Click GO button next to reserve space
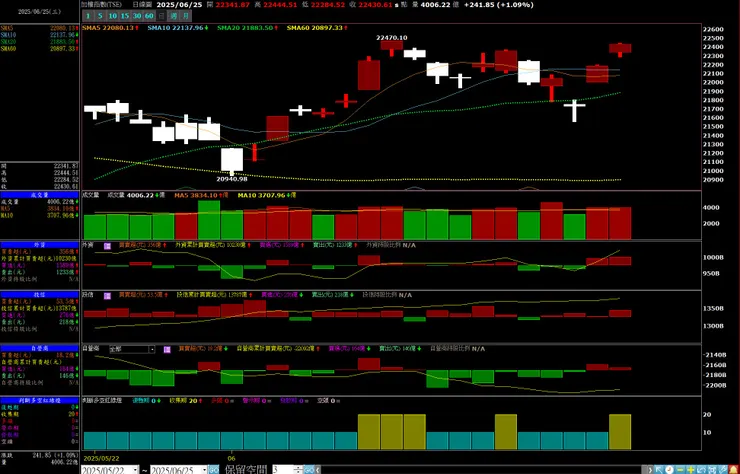This screenshot has height=474, width=740. tap(309, 470)
